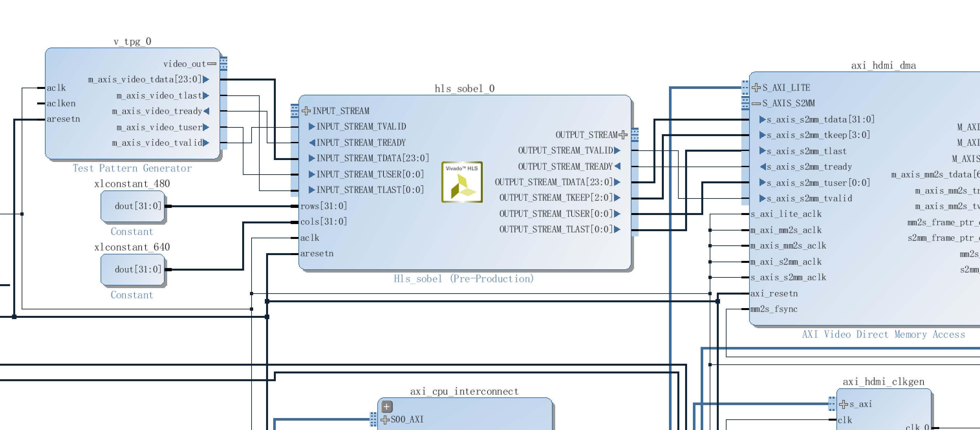Select the s_axis_s2mm_tdata[31:0] pin arrow
The width and height of the screenshot is (980, 430).
pyautogui.click(x=762, y=120)
